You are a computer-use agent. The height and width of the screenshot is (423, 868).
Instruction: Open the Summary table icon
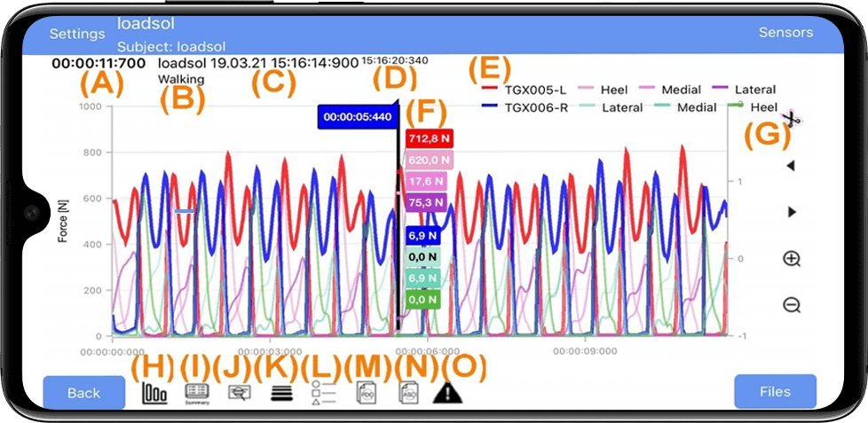(x=196, y=395)
